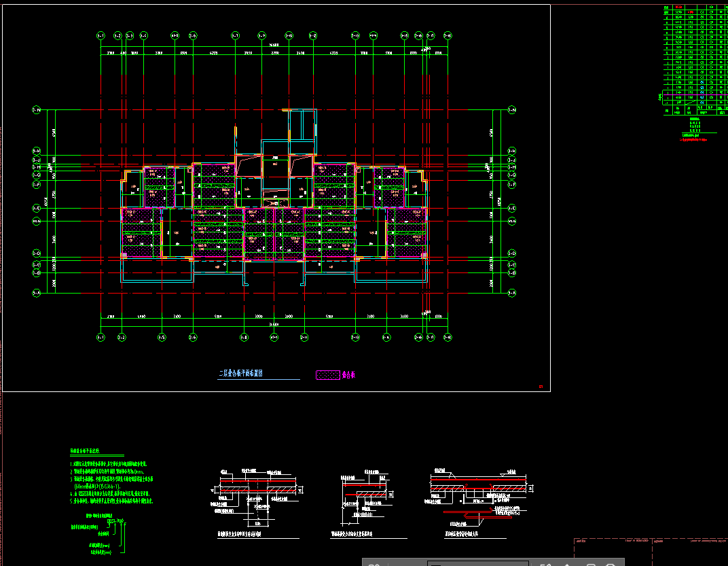
Task: Click the dashed red title block outline
Action: [650, 551]
